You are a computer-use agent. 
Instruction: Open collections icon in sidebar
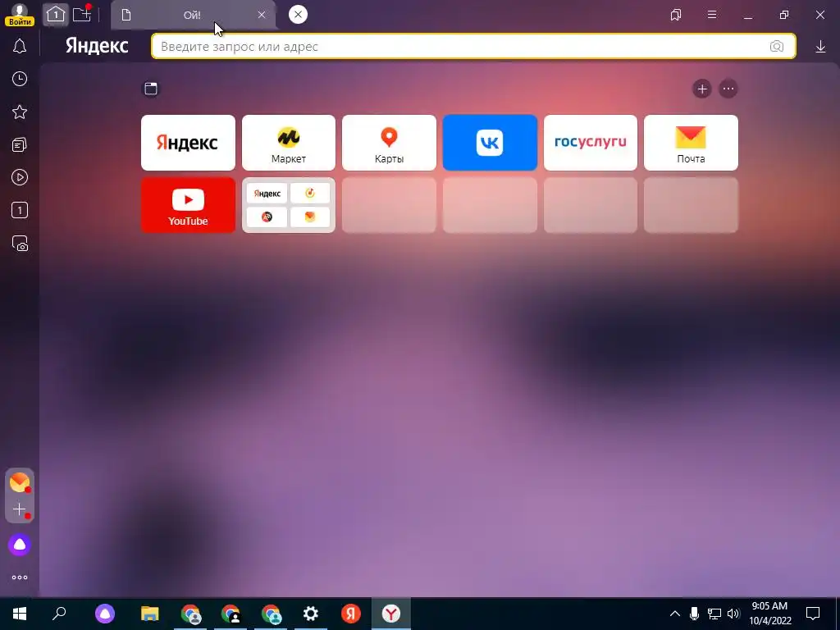point(20,144)
